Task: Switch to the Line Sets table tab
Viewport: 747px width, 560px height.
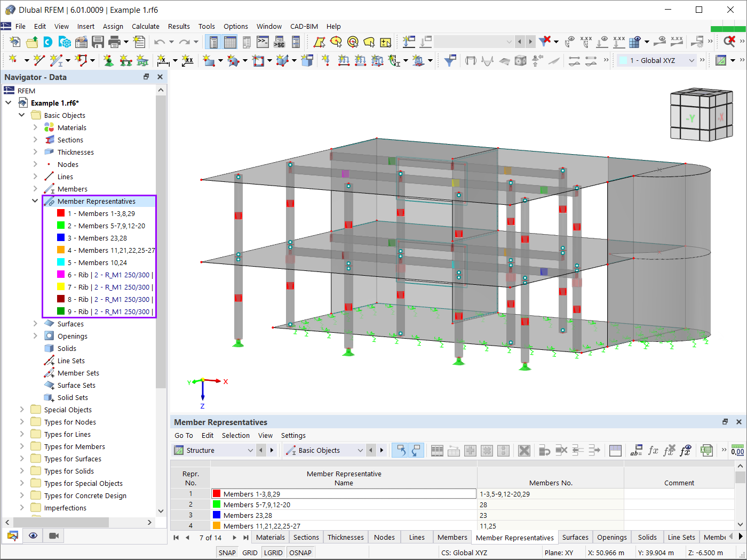Action: pyautogui.click(x=681, y=537)
